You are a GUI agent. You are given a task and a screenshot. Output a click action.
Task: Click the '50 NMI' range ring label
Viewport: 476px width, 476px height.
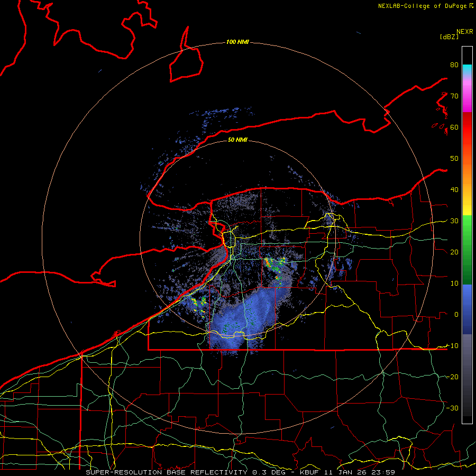pos(237,140)
